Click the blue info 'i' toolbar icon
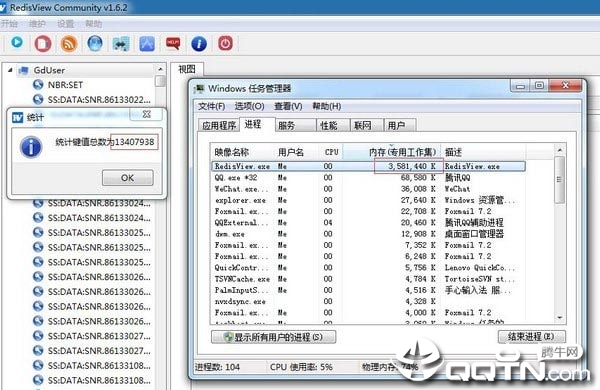The width and height of the screenshot is (600, 390). click(x=199, y=44)
